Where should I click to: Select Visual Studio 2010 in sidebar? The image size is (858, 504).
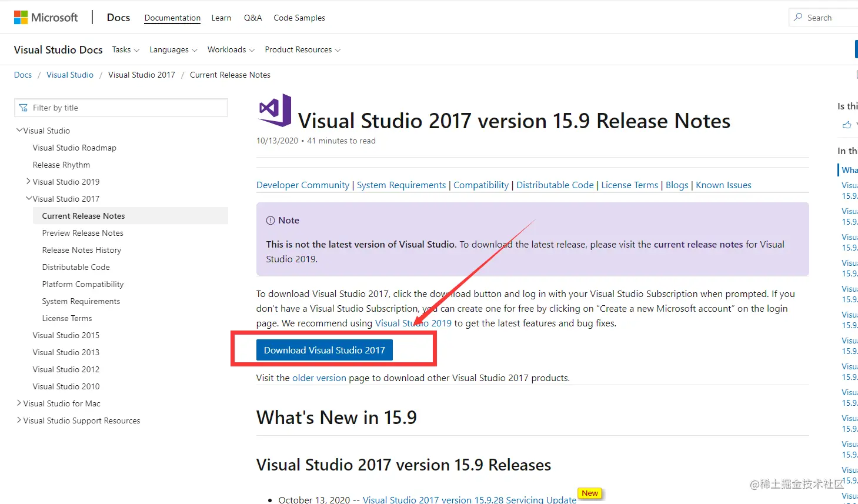coord(66,386)
